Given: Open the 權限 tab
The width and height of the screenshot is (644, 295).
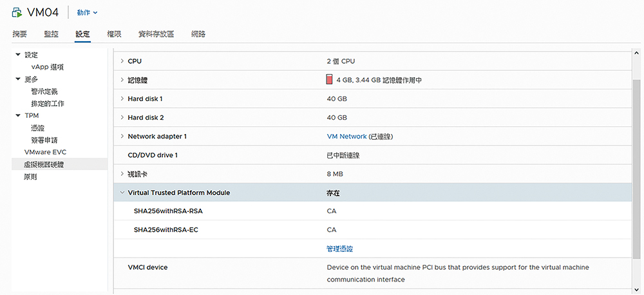Looking at the screenshot, I should [x=114, y=34].
